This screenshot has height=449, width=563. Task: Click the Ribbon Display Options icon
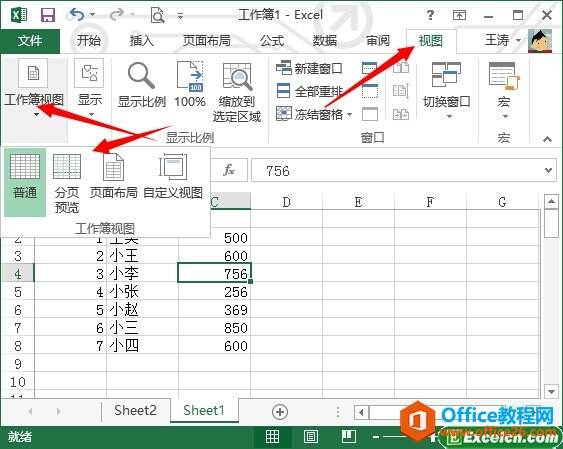pyautogui.click(x=459, y=15)
